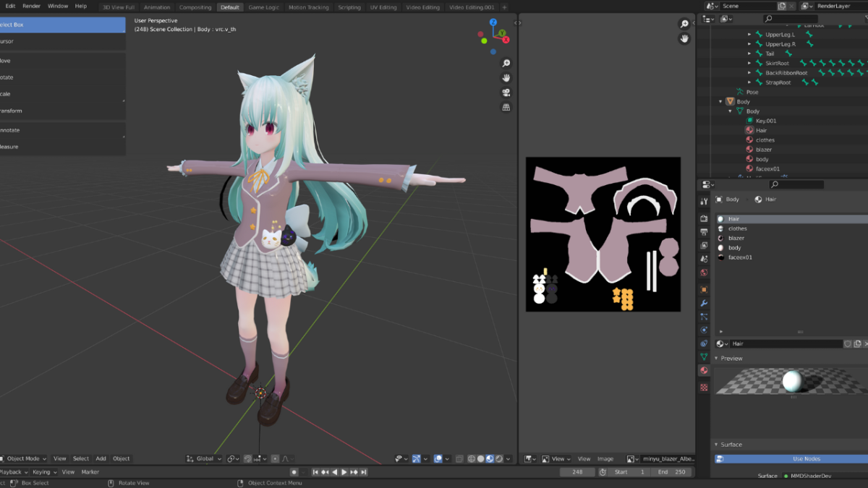Open the Particles properties tab icon
The width and height of the screenshot is (868, 488).
click(x=704, y=317)
